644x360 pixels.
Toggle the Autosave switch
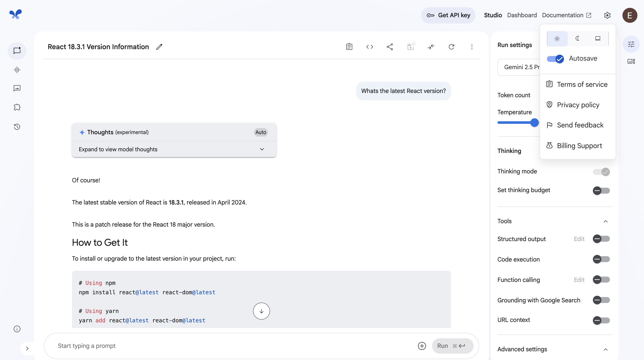(x=555, y=59)
